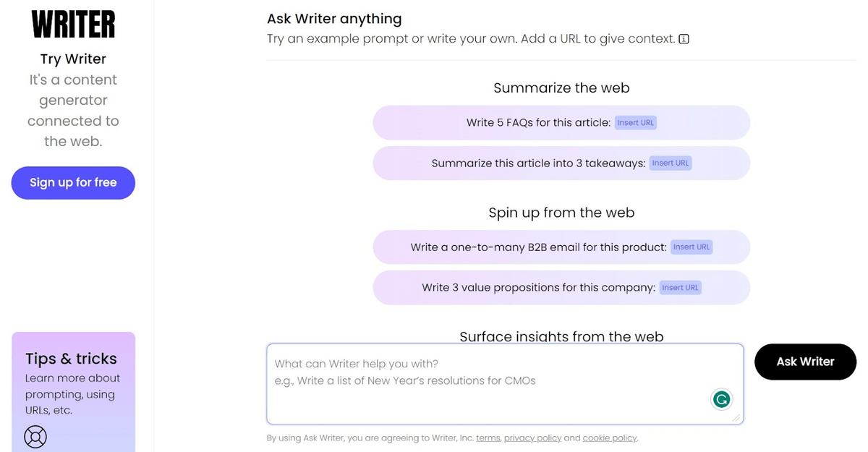This screenshot has height=452, width=868.
Task: Open the terms link
Action: 488,438
